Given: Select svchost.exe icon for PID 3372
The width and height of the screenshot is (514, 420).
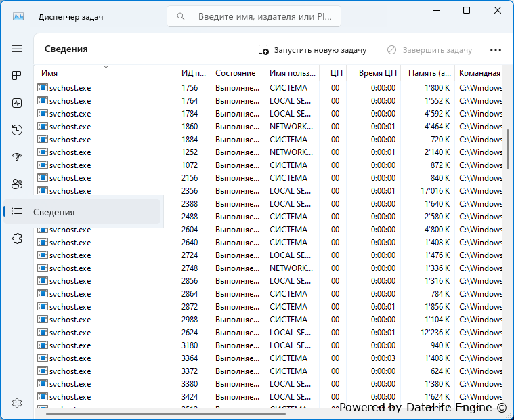Looking at the screenshot, I should [42, 371].
